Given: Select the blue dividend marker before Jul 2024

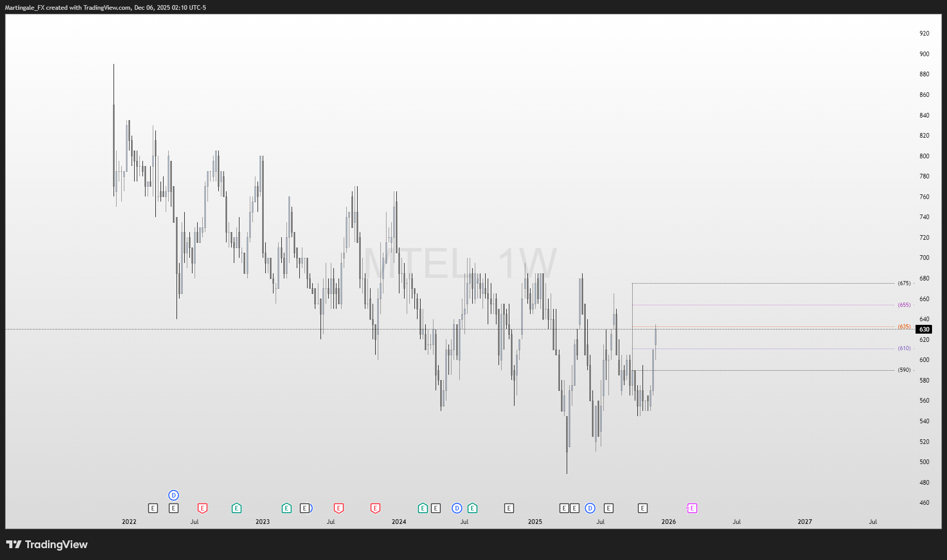Looking at the screenshot, I should click(x=457, y=508).
